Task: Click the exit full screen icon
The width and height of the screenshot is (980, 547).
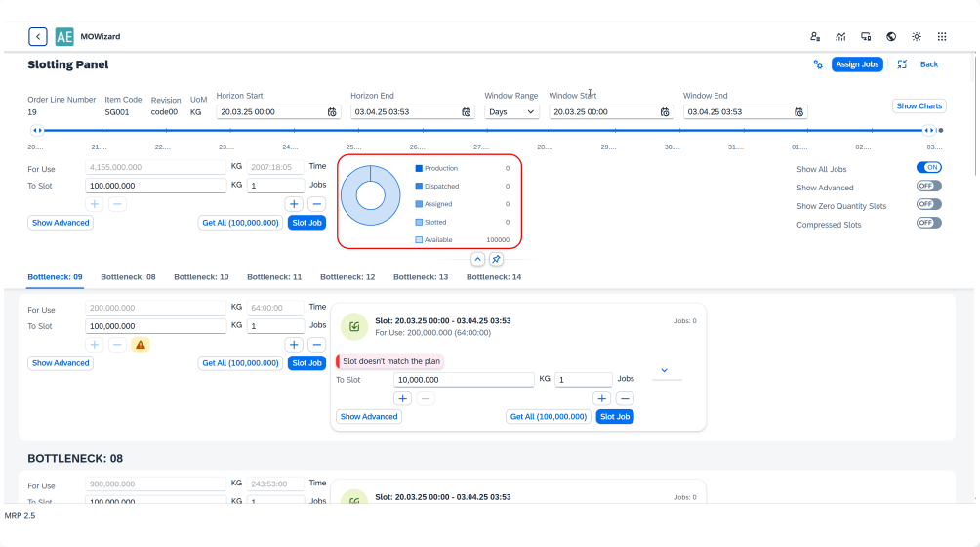Action: pyautogui.click(x=902, y=64)
